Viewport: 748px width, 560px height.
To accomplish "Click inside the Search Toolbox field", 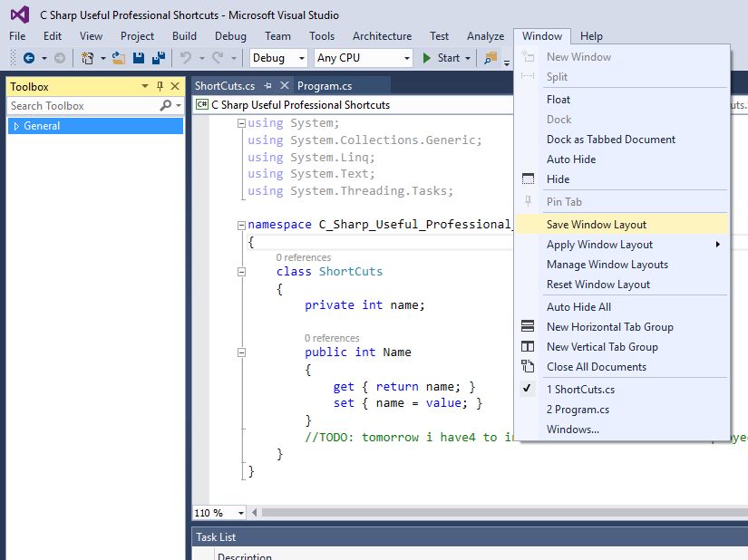I will pos(82,106).
